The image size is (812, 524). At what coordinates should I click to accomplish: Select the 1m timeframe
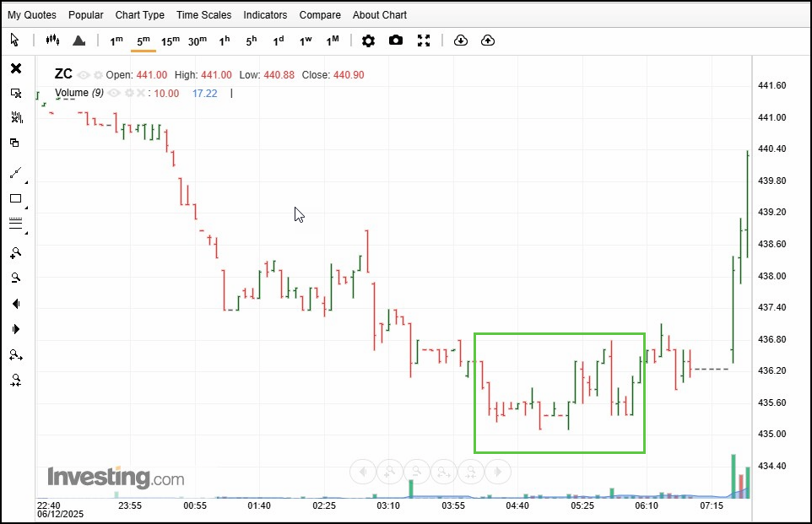(x=116, y=41)
